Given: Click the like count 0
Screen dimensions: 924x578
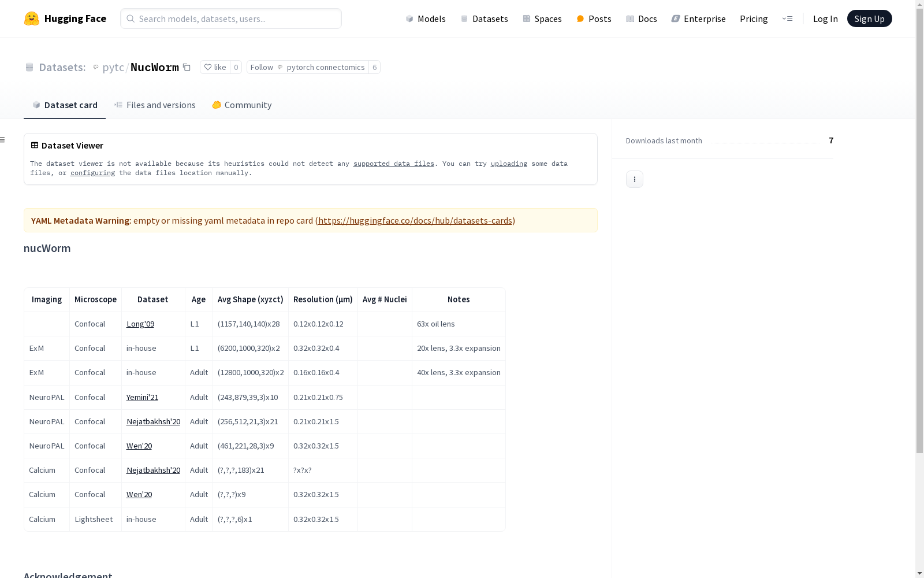Looking at the screenshot, I should (x=236, y=67).
